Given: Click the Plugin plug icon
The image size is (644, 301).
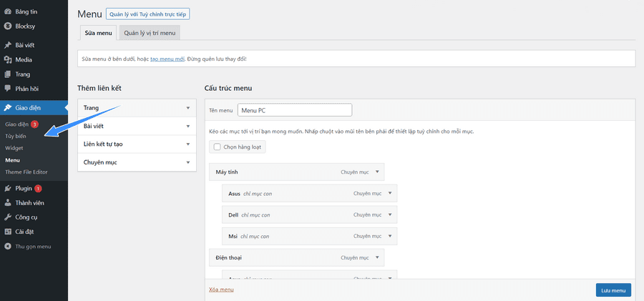Looking at the screenshot, I should (8, 189).
